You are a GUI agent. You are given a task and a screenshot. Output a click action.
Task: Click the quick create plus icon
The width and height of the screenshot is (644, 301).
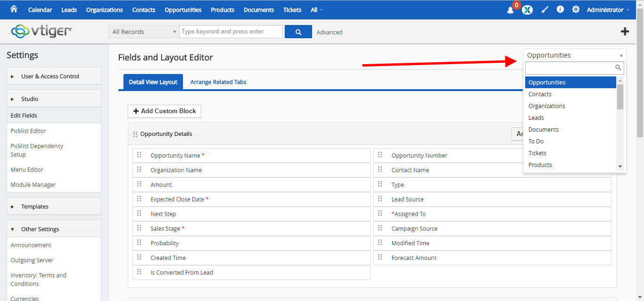click(x=625, y=31)
